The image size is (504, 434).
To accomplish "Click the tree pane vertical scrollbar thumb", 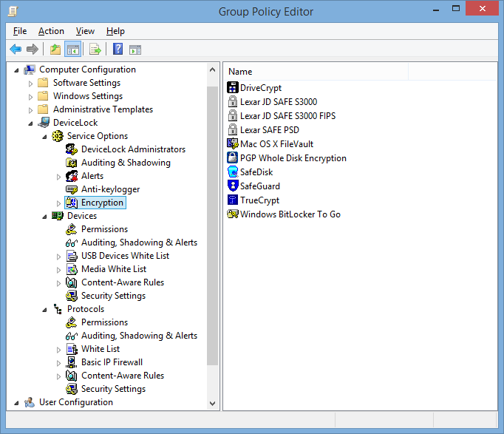I will [213, 226].
